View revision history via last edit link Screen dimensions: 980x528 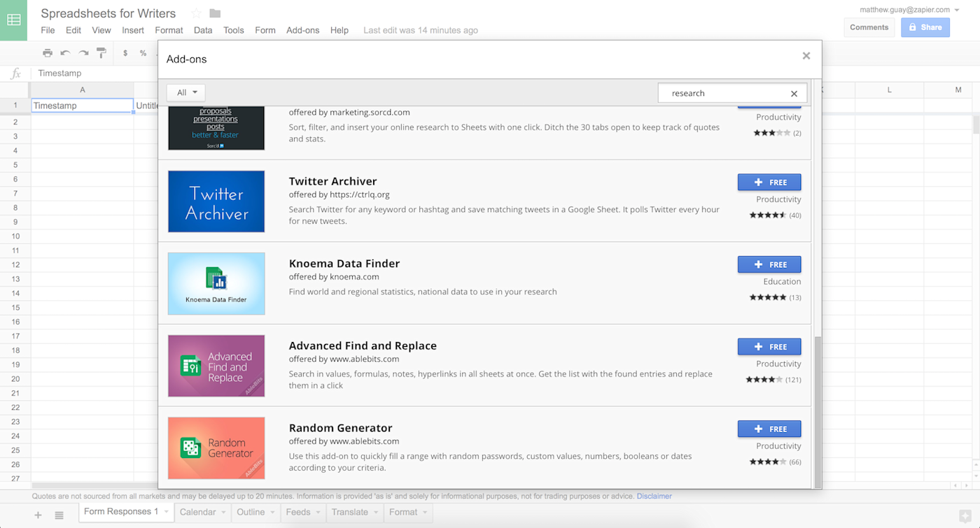point(421,30)
